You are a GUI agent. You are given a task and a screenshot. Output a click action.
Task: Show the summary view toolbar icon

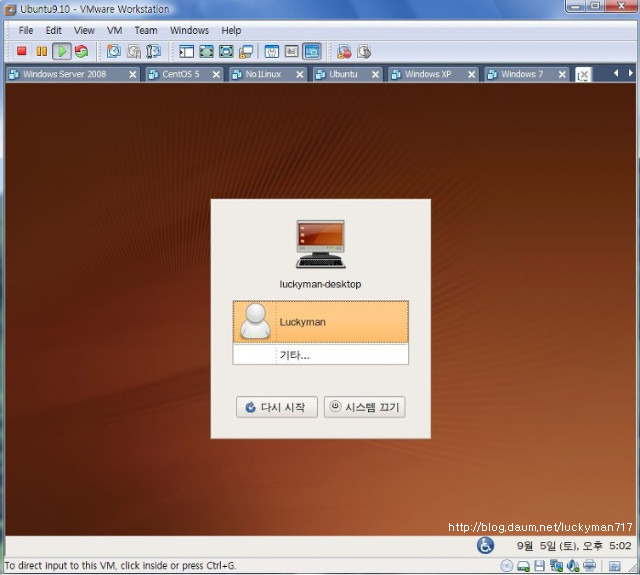[272, 51]
